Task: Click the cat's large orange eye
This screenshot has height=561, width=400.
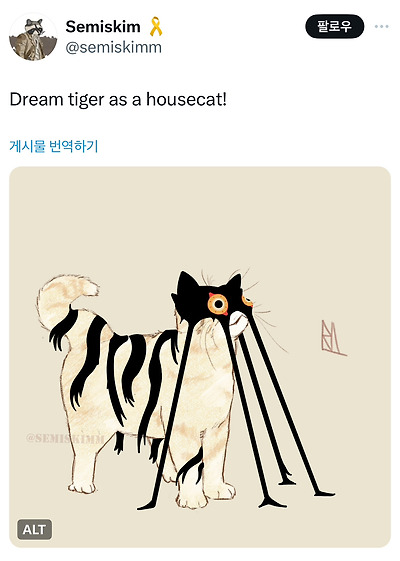Action: coord(218,304)
